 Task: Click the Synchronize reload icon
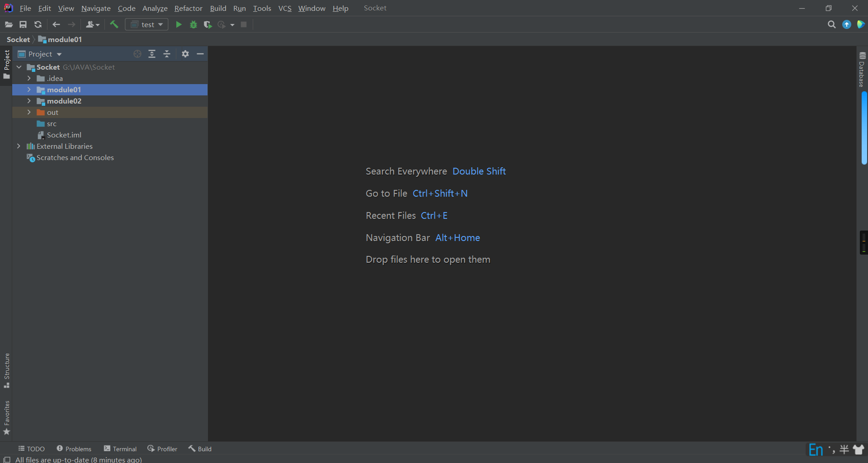[x=38, y=24]
